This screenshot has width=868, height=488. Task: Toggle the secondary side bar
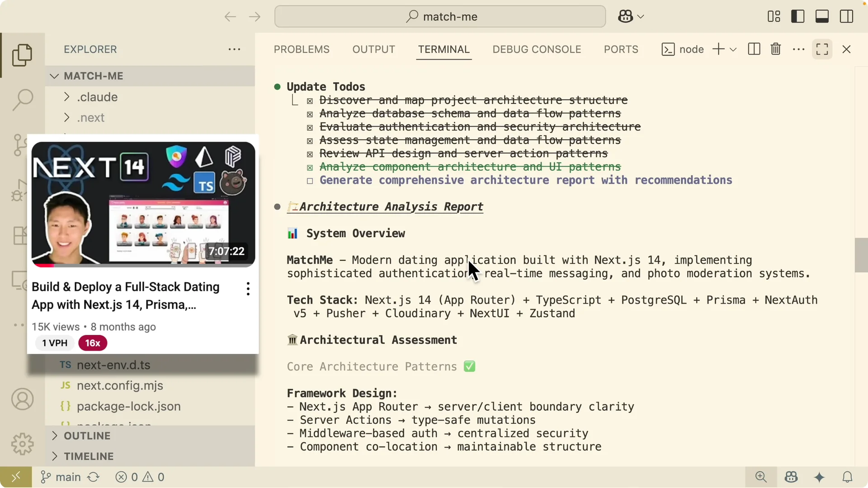coord(846,17)
